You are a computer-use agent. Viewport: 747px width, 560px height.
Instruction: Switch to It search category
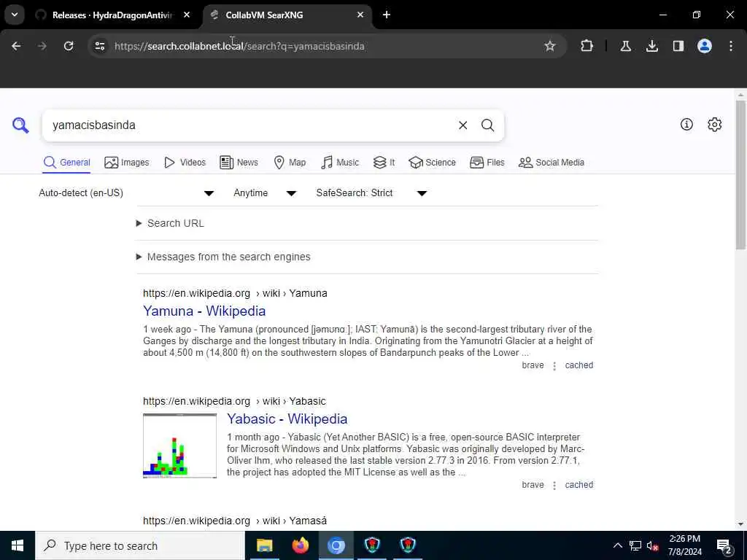tap(384, 163)
